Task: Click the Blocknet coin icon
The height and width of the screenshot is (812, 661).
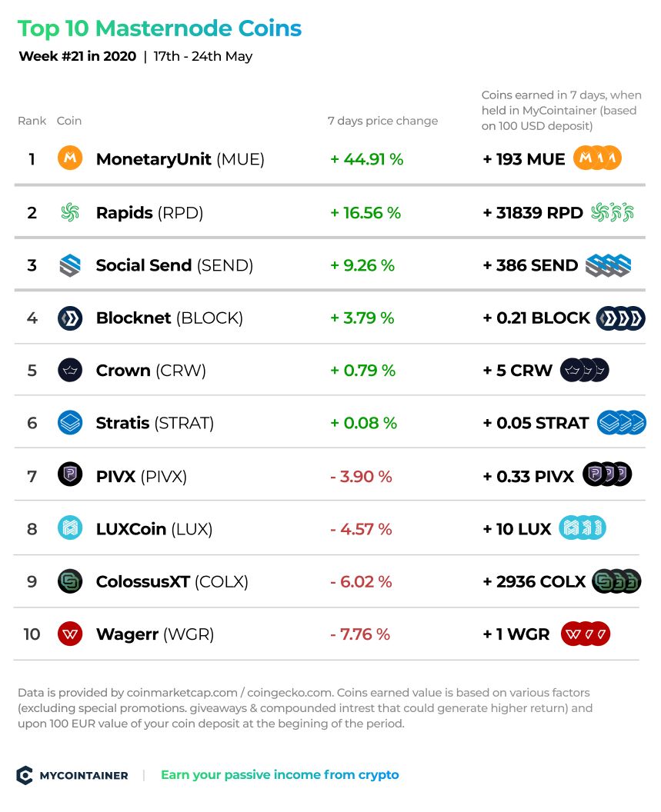Action: (70, 318)
